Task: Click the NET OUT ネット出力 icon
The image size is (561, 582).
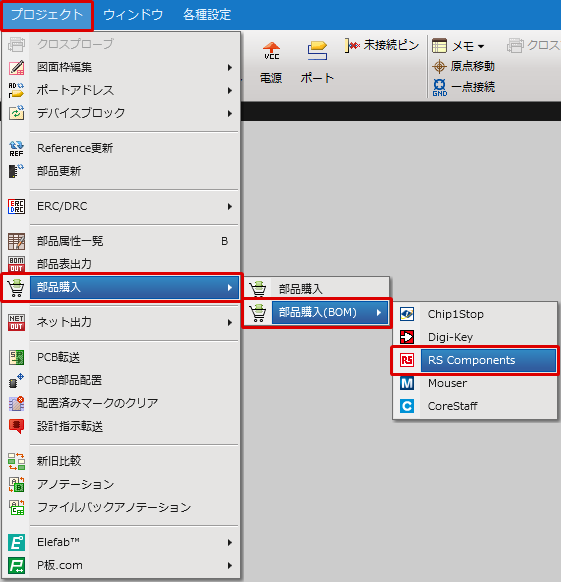Action: click(16, 322)
